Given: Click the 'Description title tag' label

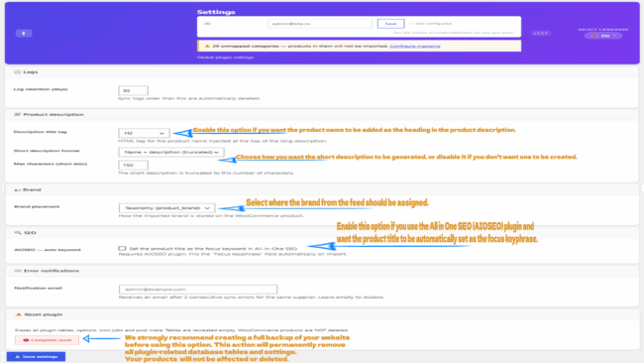Looking at the screenshot, I should [x=41, y=132].
